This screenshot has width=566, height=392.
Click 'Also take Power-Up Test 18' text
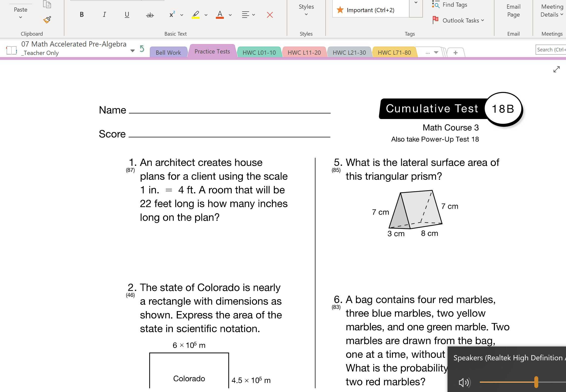coord(435,139)
